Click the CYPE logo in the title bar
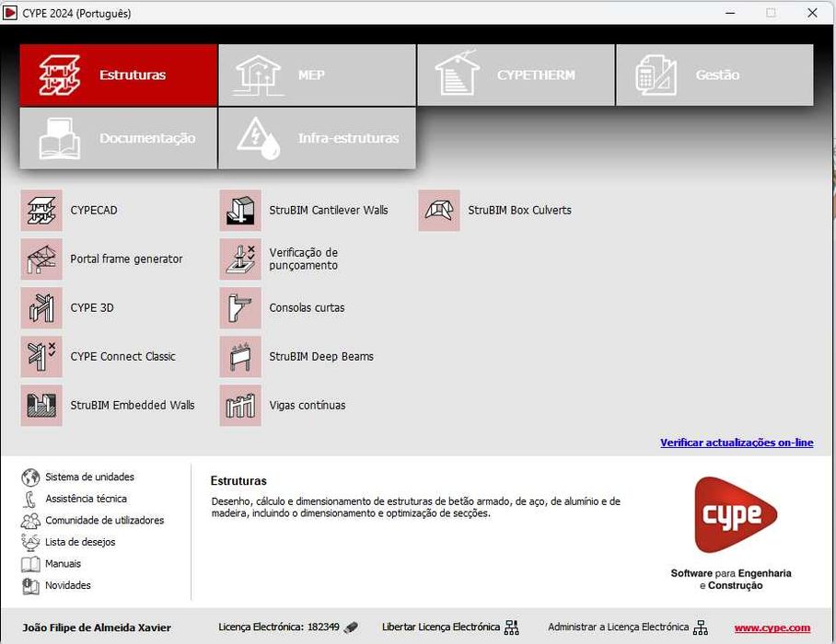836x644 pixels. point(9,13)
